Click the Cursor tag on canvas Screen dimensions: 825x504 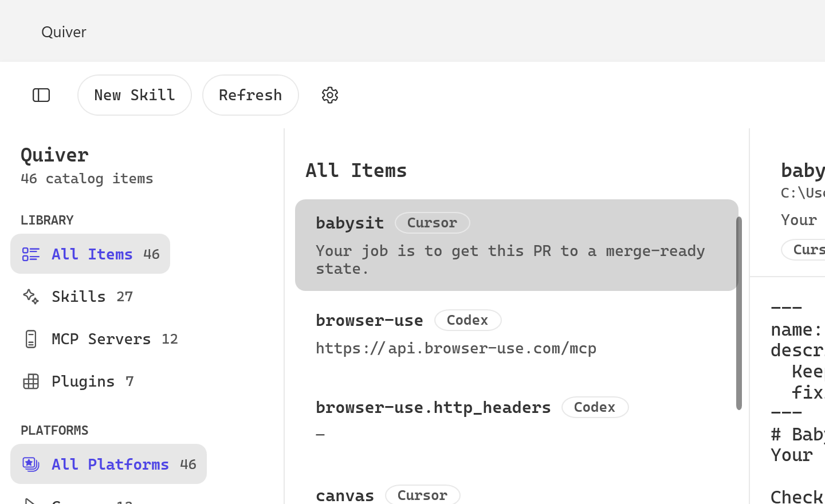coord(423,495)
